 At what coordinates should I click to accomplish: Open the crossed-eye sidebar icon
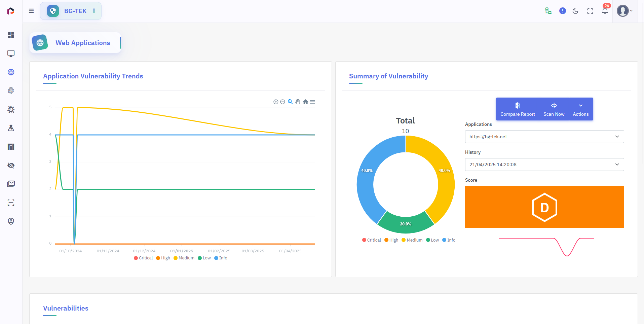pyautogui.click(x=11, y=165)
